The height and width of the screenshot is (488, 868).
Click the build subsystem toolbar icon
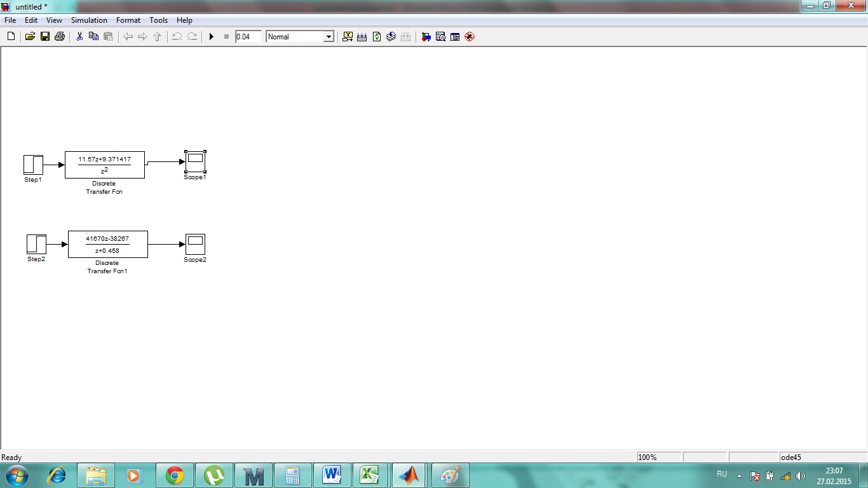coord(391,37)
